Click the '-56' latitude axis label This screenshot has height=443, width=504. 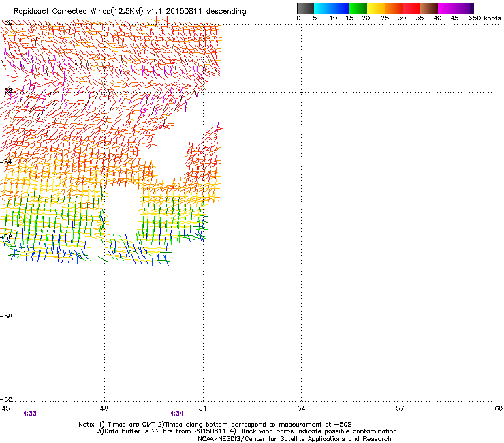coord(7,237)
